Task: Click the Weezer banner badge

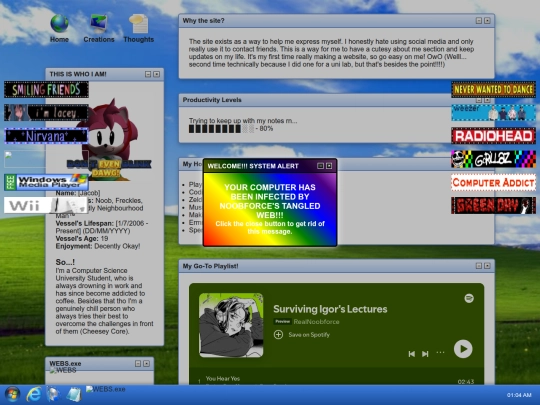Action: click(493, 113)
